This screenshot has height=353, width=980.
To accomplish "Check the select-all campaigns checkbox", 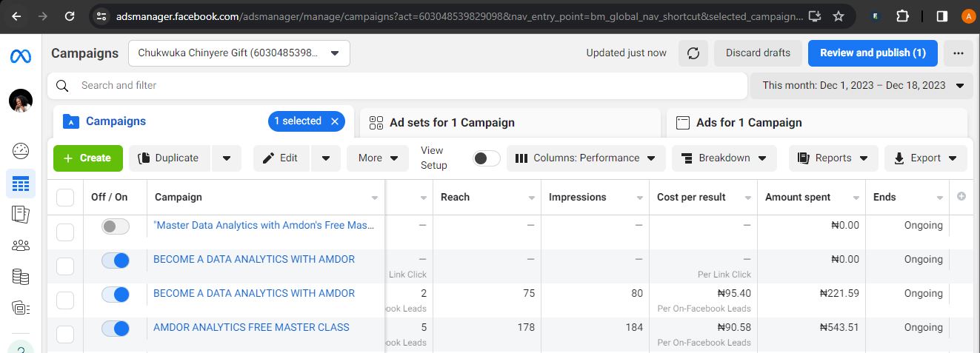I will pos(65,198).
